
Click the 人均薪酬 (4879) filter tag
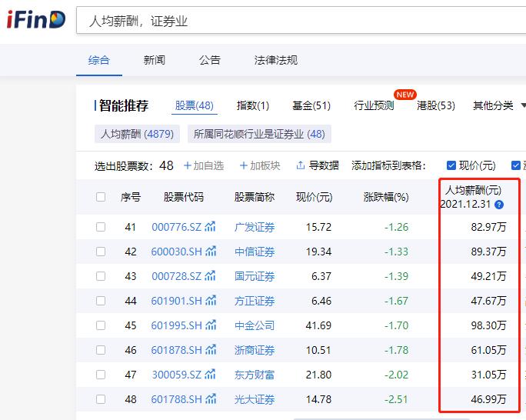(x=137, y=134)
